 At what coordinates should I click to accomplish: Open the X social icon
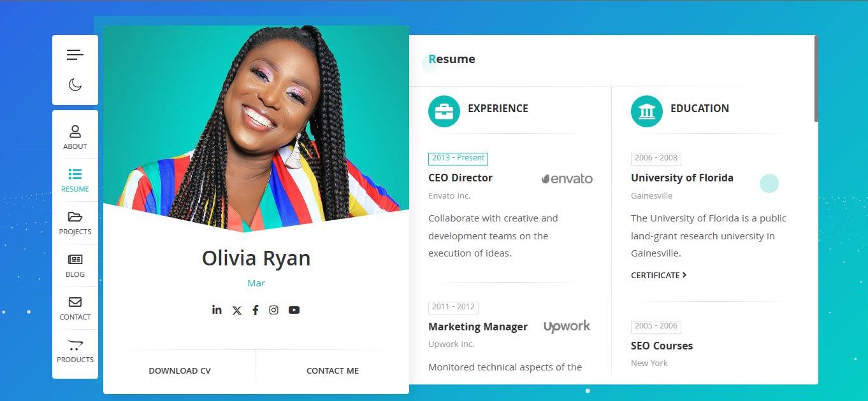(x=237, y=311)
